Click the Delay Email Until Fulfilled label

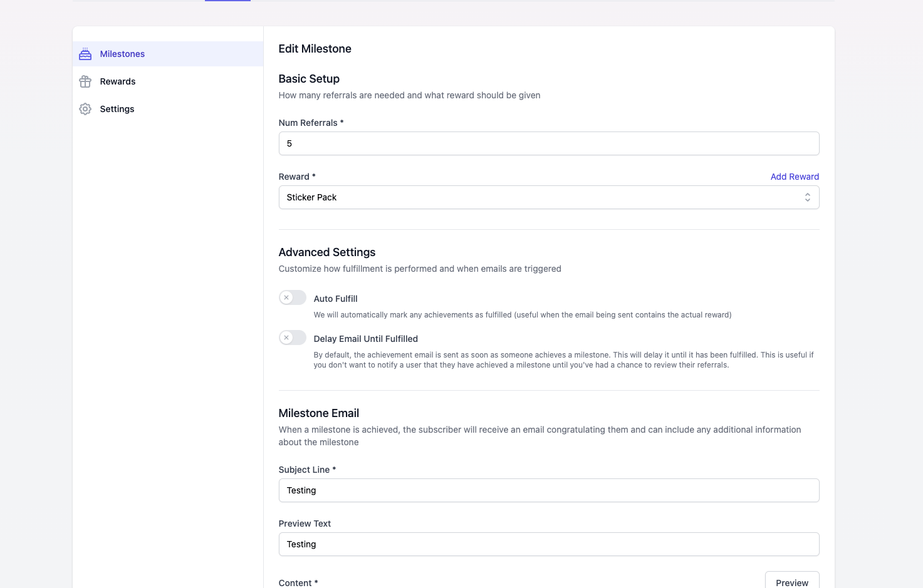[x=365, y=339]
